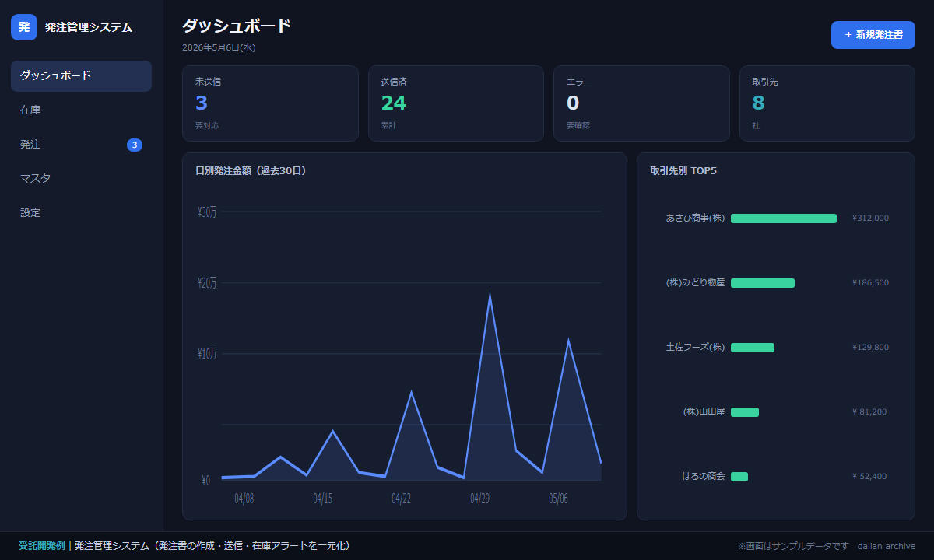The height and width of the screenshot is (560, 934).
Task: Select 発注 in the sidebar
Action: 81,145
